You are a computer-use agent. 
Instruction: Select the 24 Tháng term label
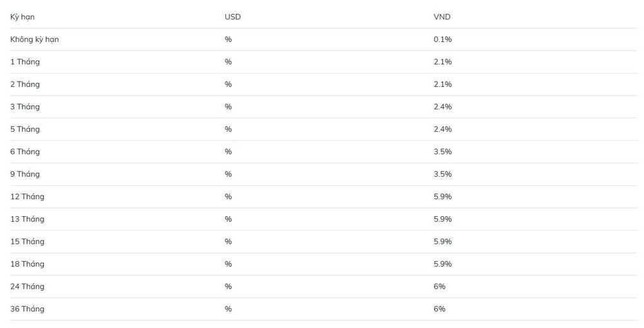pyautogui.click(x=27, y=287)
